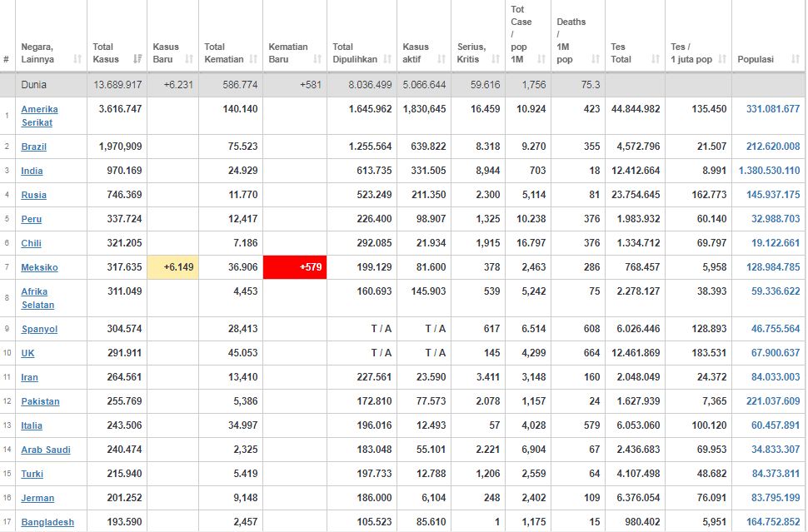
Task: Open the Chili country link
Action: coord(31,244)
